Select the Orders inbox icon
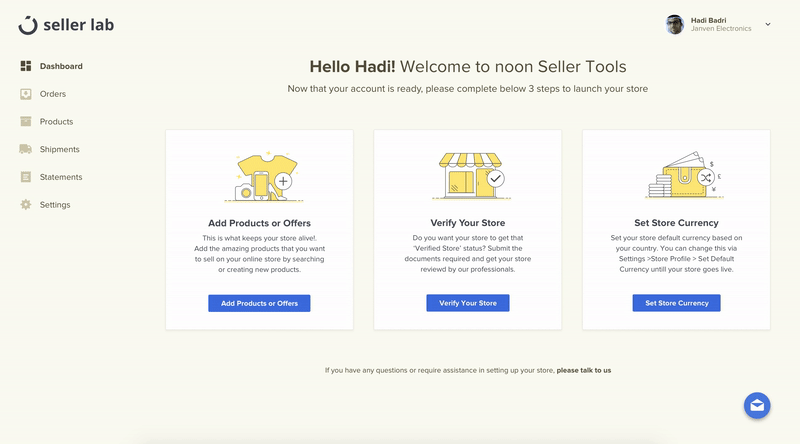Viewport: 800px width, 444px height. 26,94
